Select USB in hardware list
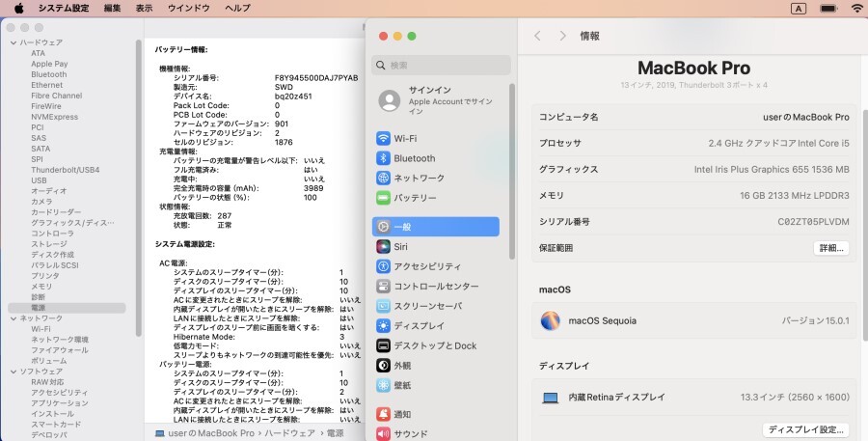This screenshot has height=441, width=868. click(x=39, y=180)
